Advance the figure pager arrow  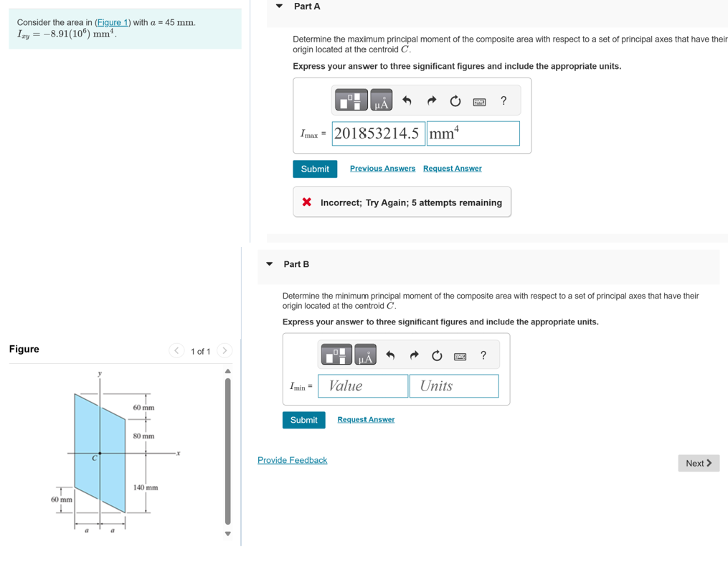[224, 351]
